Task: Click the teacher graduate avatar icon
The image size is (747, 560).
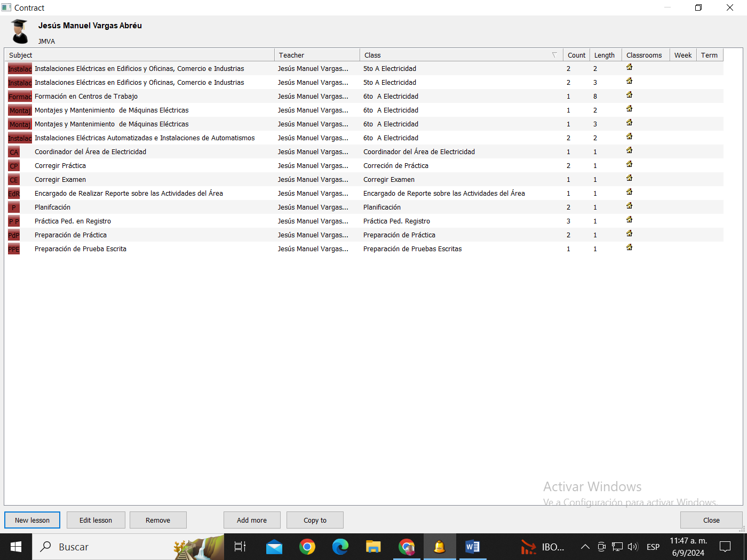Action: pos(20,31)
